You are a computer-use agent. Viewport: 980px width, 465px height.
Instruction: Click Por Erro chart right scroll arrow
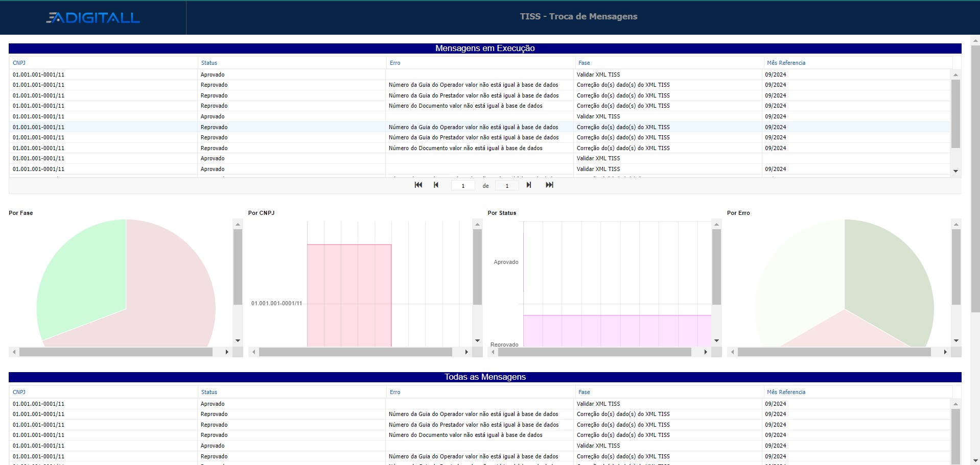coord(945,352)
